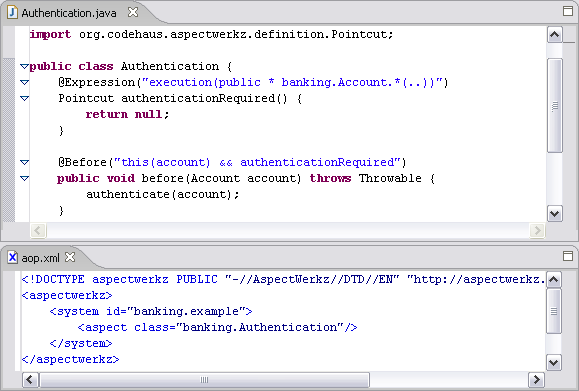Click scroll up arrow in Java editor

[555, 35]
